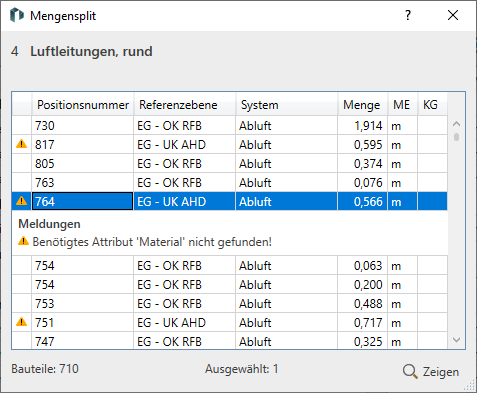
Task: Click the resize grip at dialog corner
Action: [470, 386]
